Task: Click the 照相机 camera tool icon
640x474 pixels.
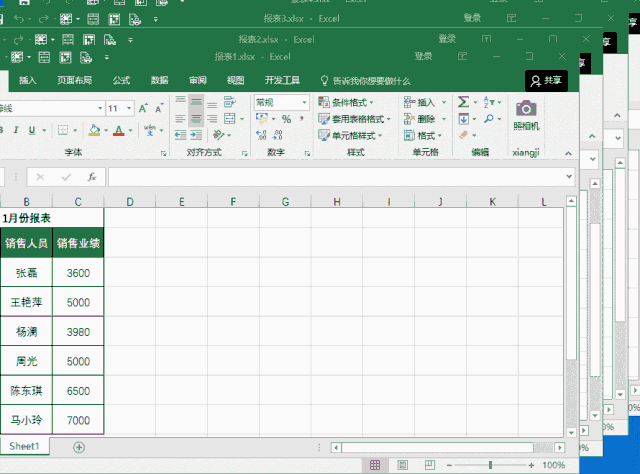Action: (x=526, y=109)
